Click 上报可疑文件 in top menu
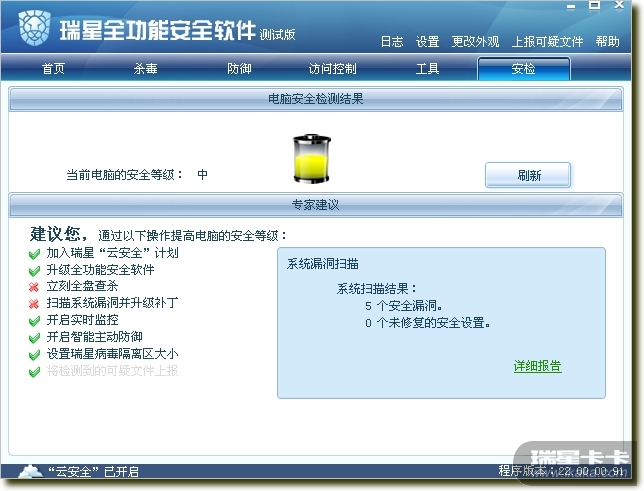 547,41
